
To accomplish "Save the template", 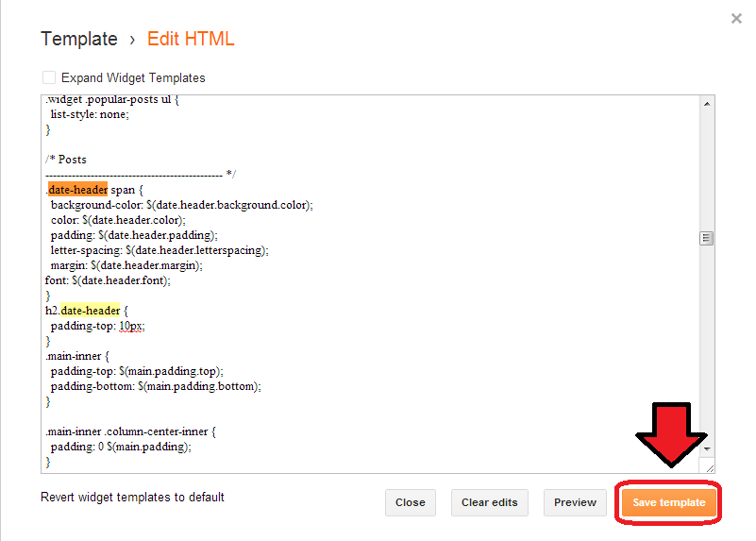I will click(x=669, y=502).
